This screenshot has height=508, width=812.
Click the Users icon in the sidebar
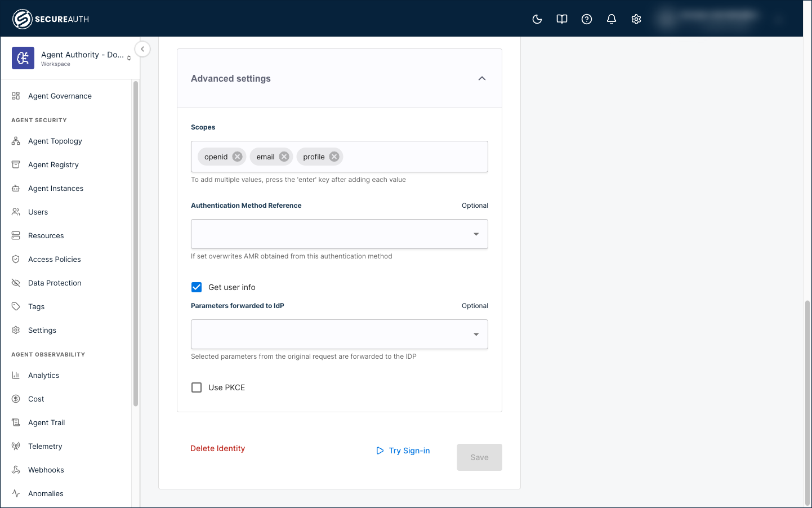coord(16,212)
